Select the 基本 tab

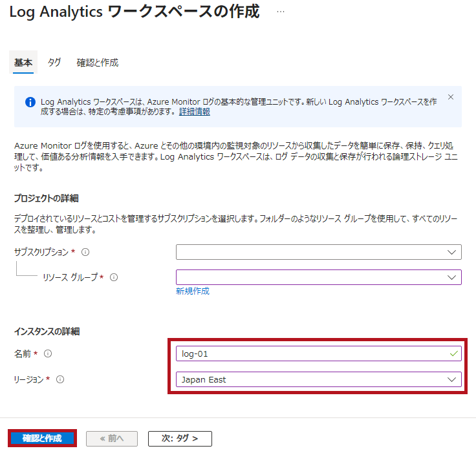click(x=23, y=63)
